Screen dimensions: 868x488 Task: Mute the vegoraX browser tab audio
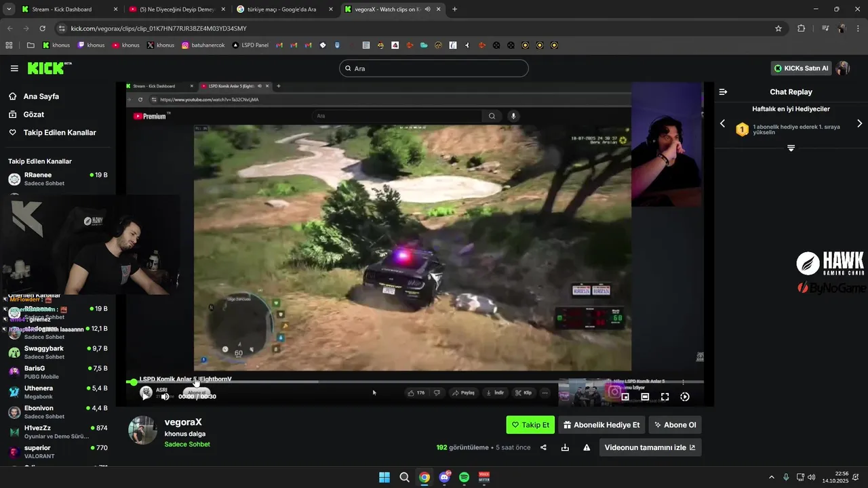[x=427, y=9]
